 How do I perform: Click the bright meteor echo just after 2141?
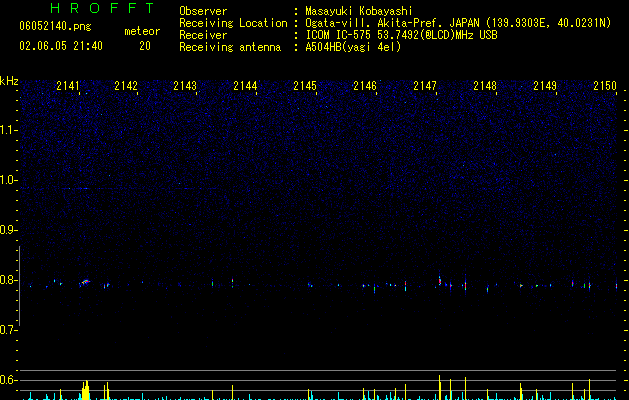pos(85,282)
